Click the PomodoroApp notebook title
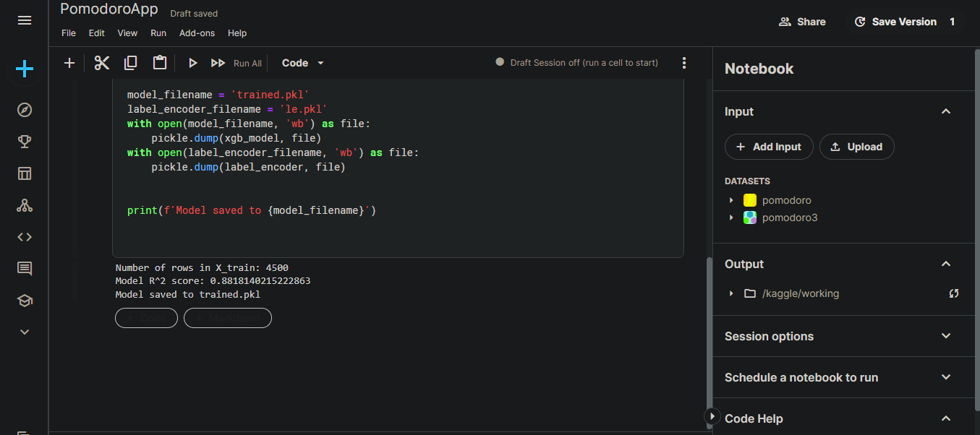The image size is (980, 435). pos(109,9)
